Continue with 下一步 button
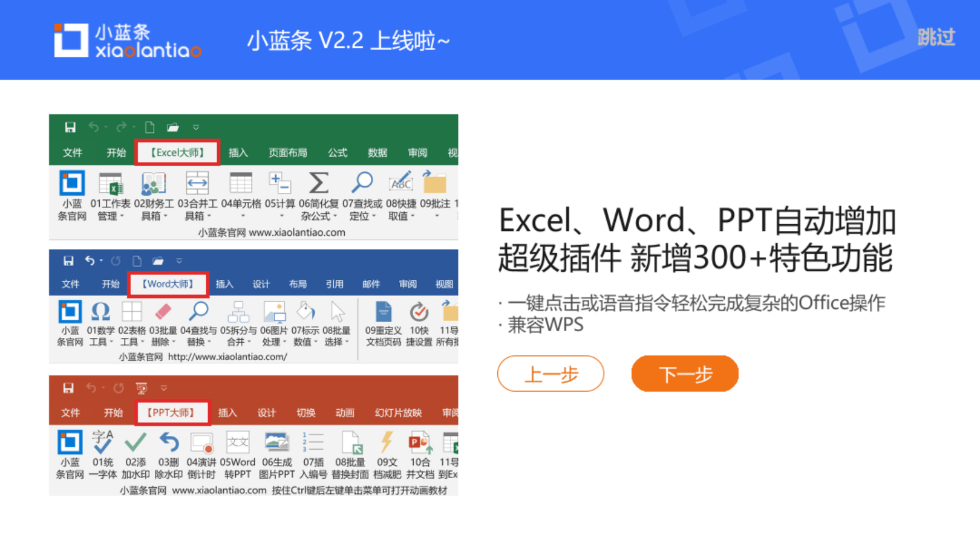Screen dimensions: 980x544 (x=685, y=374)
